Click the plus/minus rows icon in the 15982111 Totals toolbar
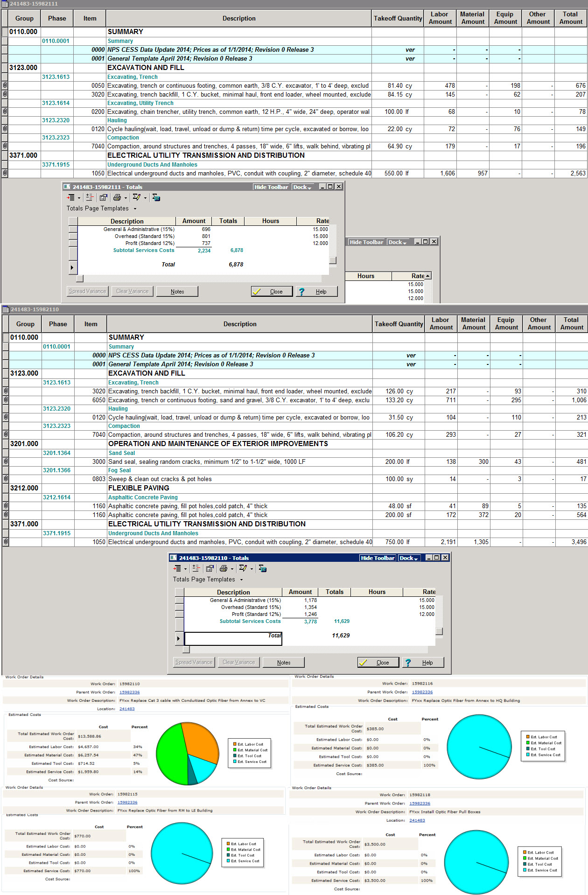 click(x=90, y=198)
